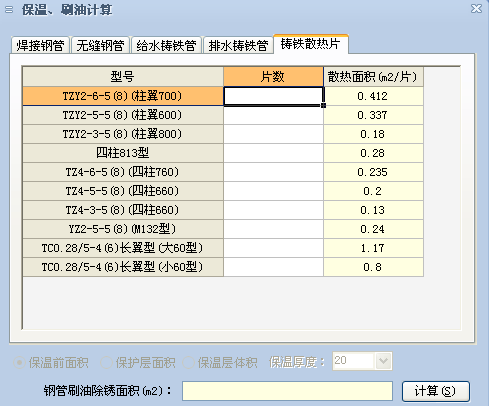Expand the 保温厚度 dropdown arrow
Image resolution: width=489 pixels, height=406 pixels.
coord(383,361)
